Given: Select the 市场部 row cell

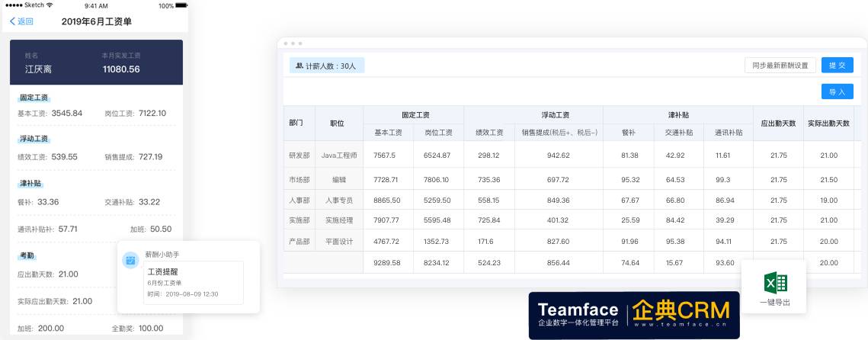Looking at the screenshot, I should pyautogui.click(x=299, y=180).
